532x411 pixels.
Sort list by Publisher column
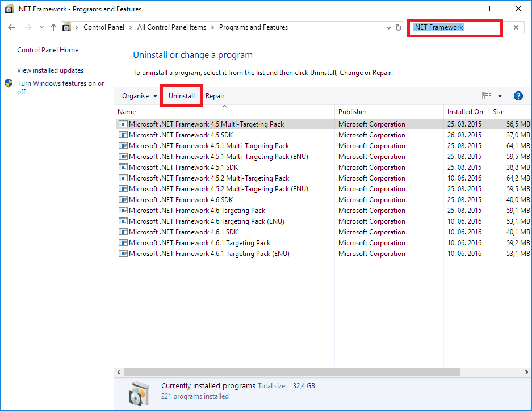[x=352, y=112]
